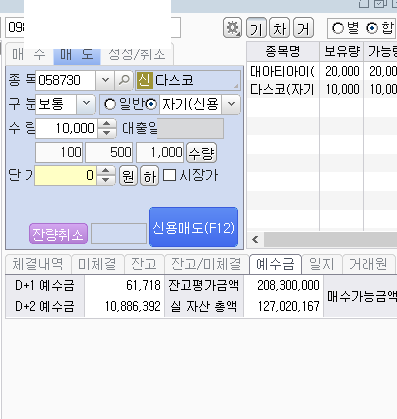Open the settings gear icon
Screen dimensions: 397x419
click(x=232, y=28)
